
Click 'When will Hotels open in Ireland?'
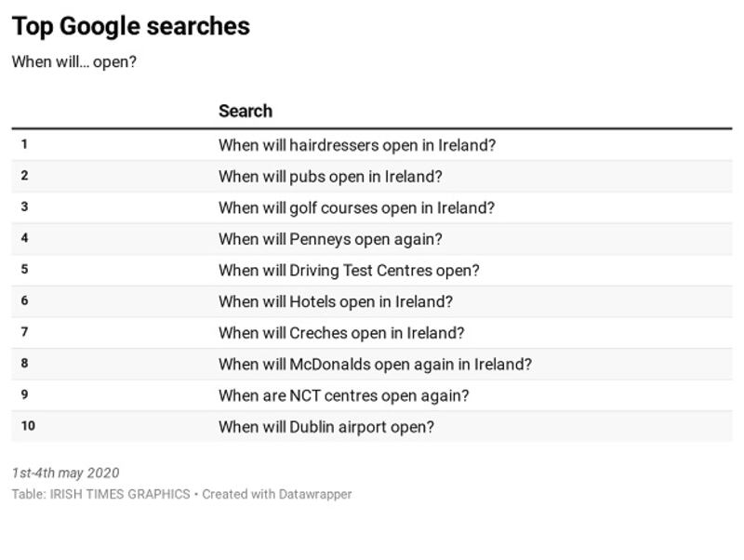335,302
